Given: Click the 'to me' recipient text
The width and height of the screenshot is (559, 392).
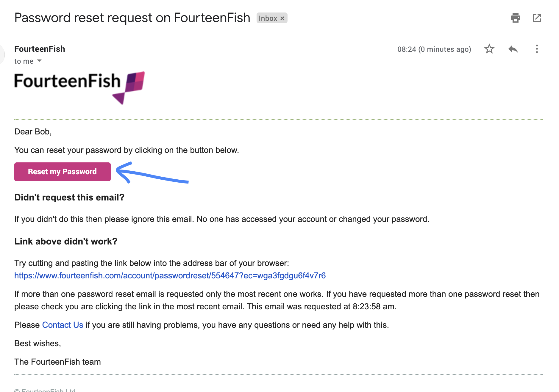Looking at the screenshot, I should [24, 61].
